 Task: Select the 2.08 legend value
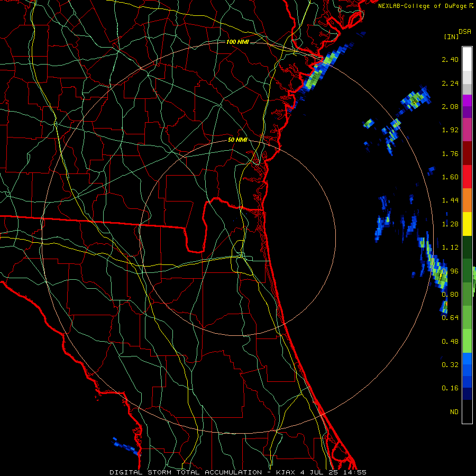[x=450, y=106]
